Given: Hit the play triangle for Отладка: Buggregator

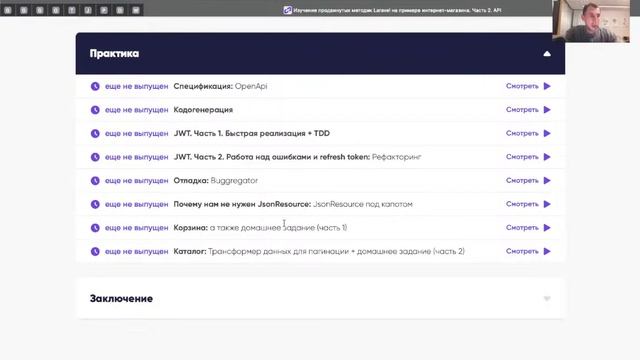Looking at the screenshot, I should click(547, 180).
